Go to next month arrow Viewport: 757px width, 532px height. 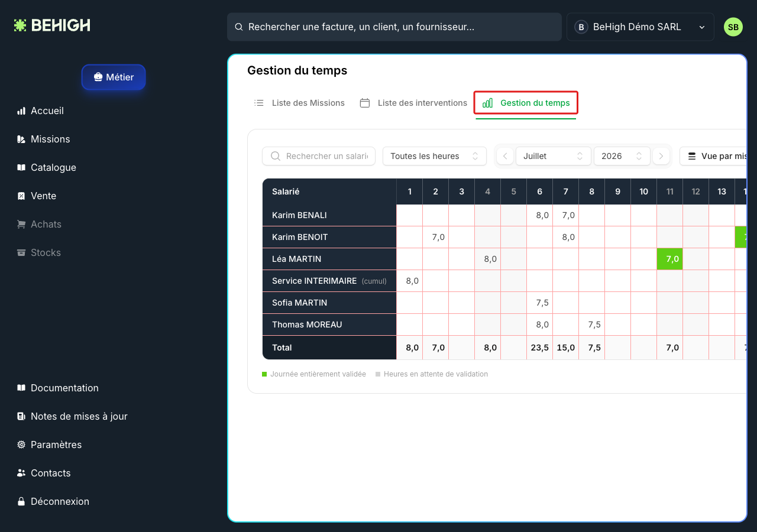point(661,156)
